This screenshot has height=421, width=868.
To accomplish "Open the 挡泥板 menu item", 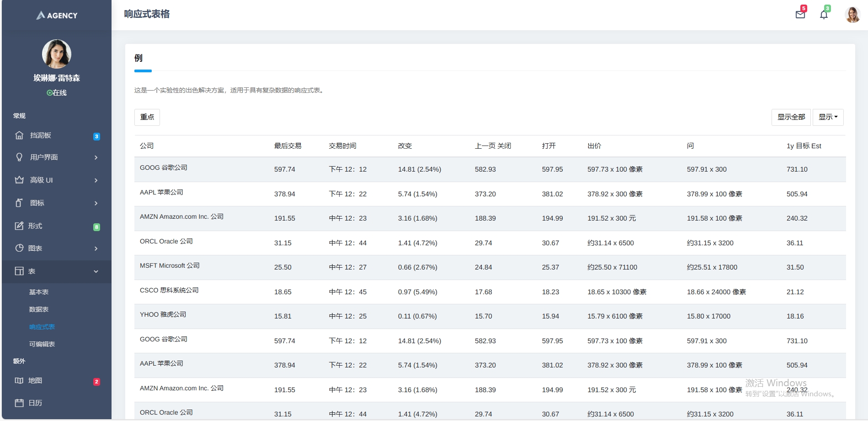I will coord(57,135).
